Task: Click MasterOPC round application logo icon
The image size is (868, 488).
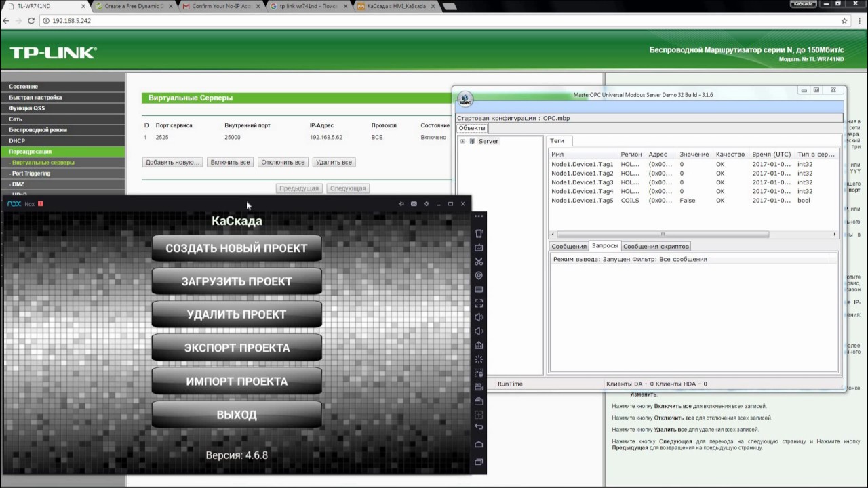Action: click(x=465, y=100)
